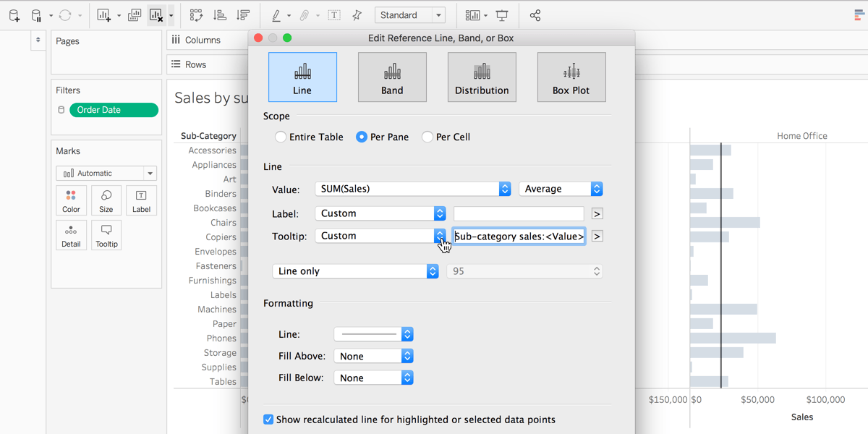
Task: Open the Line style formatting dropdown
Action: click(x=373, y=334)
